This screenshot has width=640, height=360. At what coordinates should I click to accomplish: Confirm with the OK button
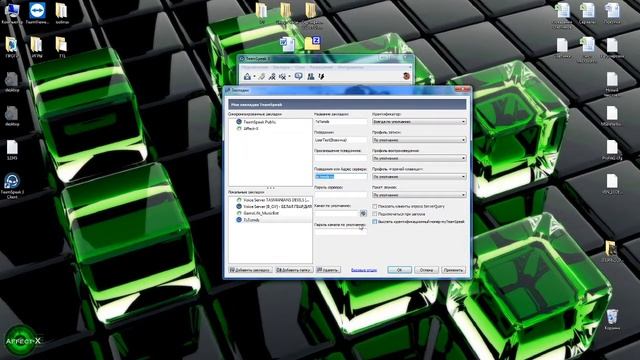[x=399, y=270]
